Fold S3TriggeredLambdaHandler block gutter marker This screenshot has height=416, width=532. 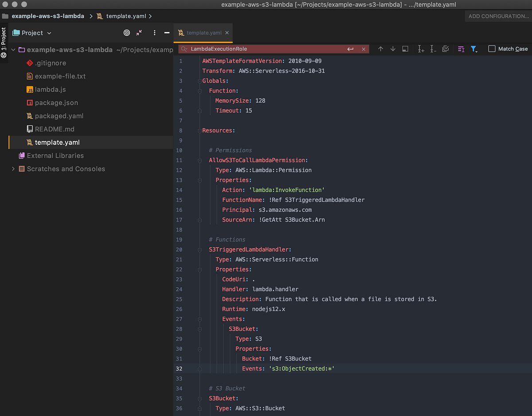(199, 249)
